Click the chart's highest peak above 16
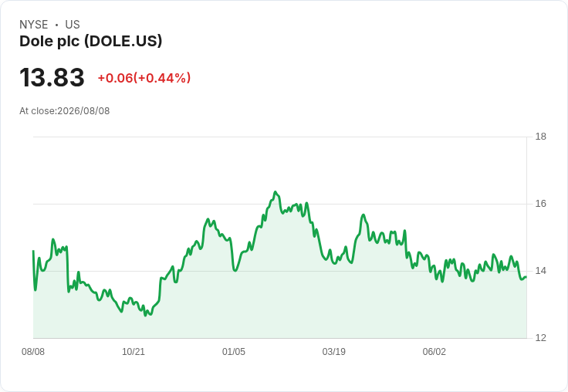 pos(276,191)
